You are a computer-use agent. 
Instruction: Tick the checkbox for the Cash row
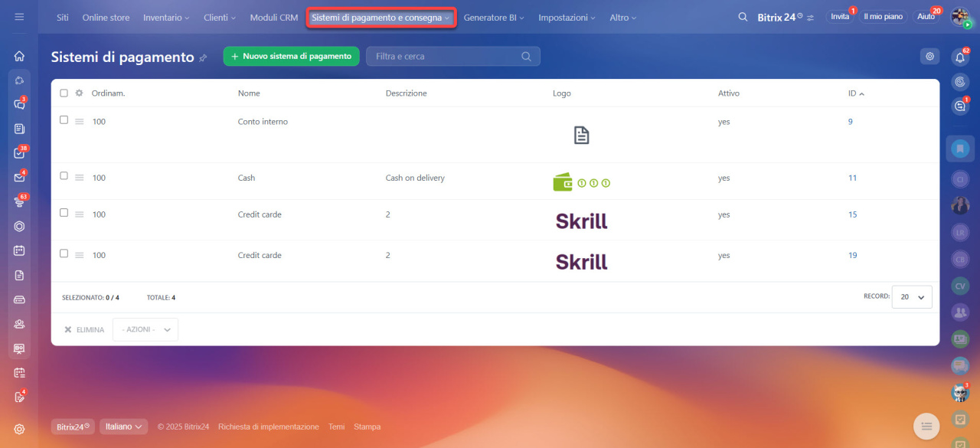pos(64,176)
